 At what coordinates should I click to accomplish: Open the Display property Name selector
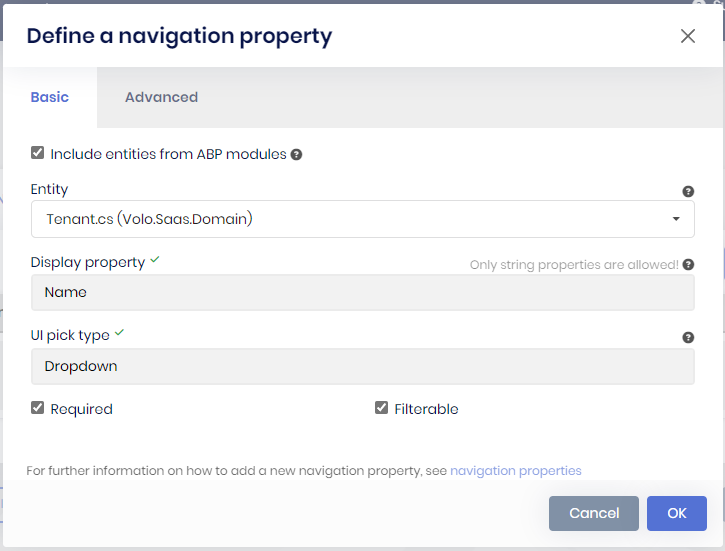tap(363, 293)
